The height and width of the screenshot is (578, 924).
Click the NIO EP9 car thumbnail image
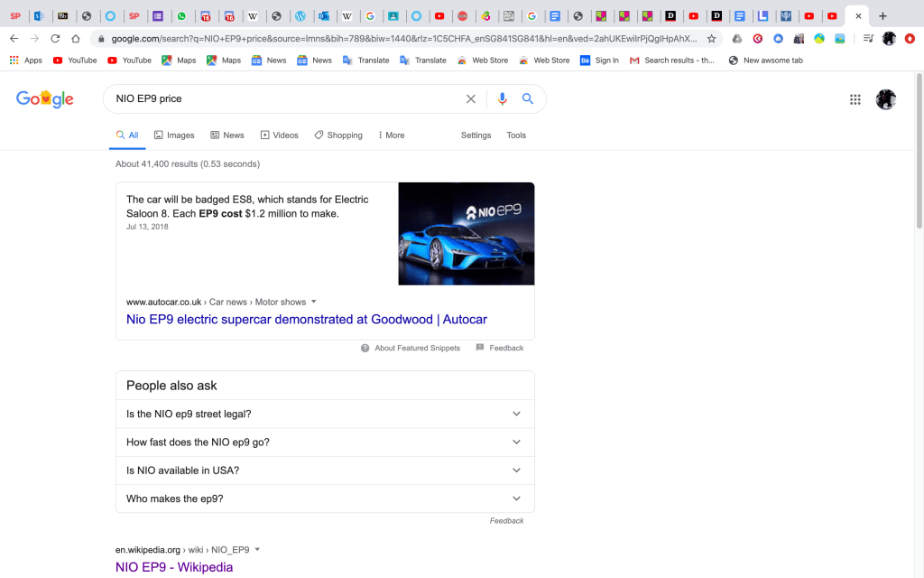coord(466,234)
